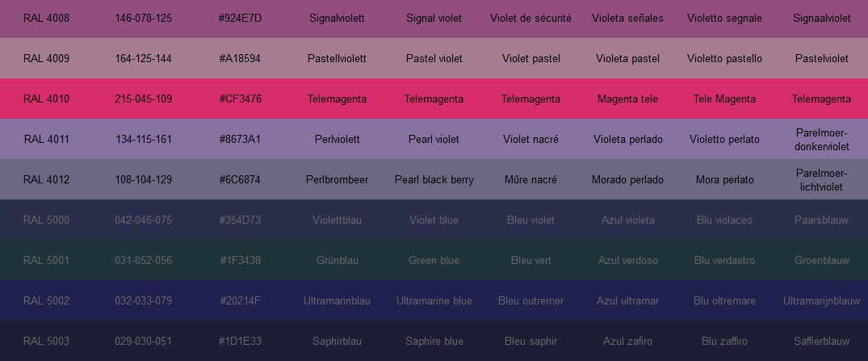Click the RGB value 164-125-144
The image size is (868, 361).
(143, 58)
